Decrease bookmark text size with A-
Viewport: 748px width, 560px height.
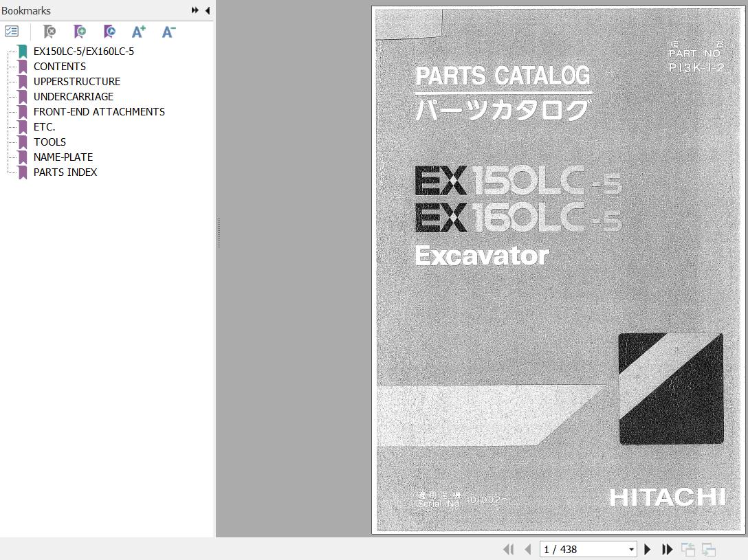coord(169,32)
